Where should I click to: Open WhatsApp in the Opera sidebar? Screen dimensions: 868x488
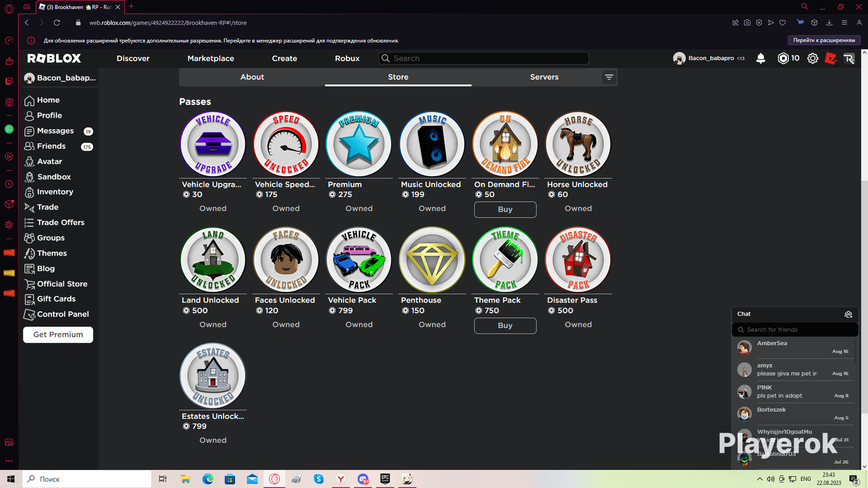coord(9,129)
